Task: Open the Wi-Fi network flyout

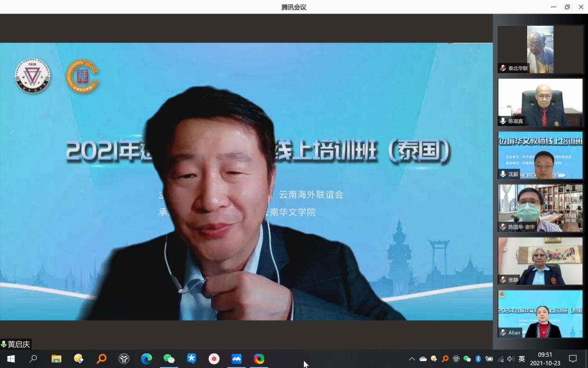Action: click(500, 359)
